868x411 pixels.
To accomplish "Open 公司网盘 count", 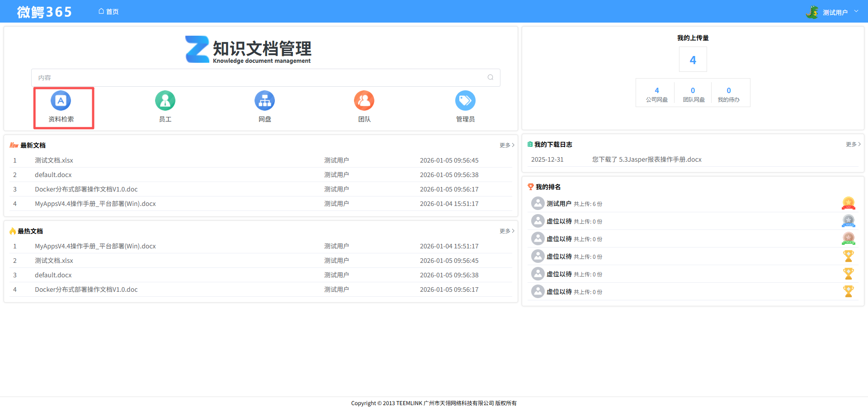I will click(656, 94).
